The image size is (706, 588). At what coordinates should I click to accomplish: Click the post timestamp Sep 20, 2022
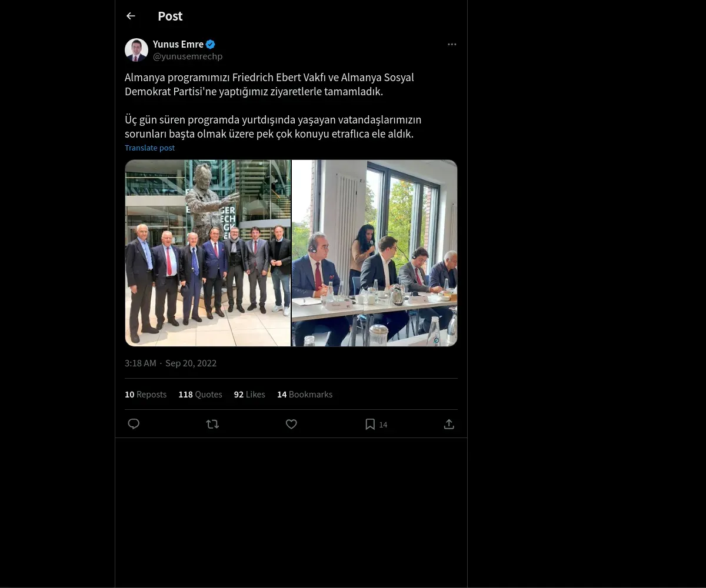tap(191, 363)
